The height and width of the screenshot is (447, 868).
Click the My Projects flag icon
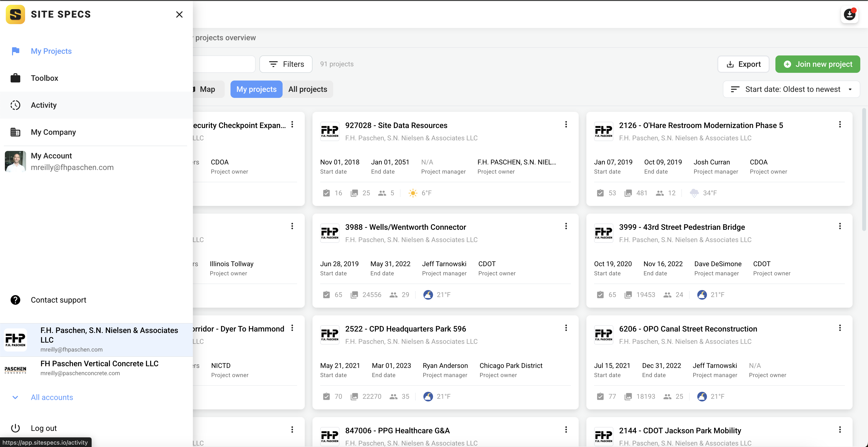tap(15, 51)
